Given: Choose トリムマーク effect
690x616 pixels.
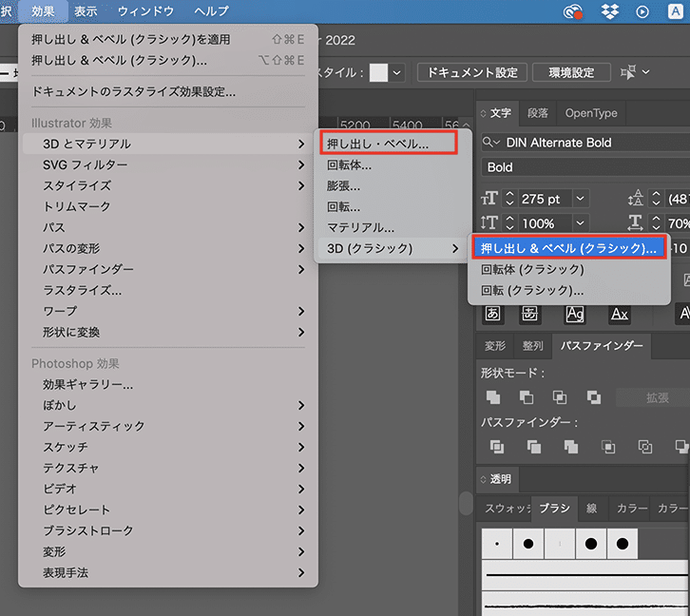Looking at the screenshot, I should (x=168, y=206).
